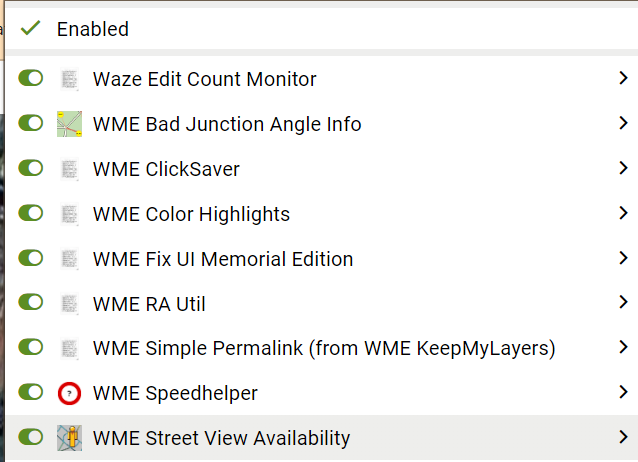Click the Waze Edit Count Monitor script icon
Screen dimensions: 638x462
click(69, 78)
